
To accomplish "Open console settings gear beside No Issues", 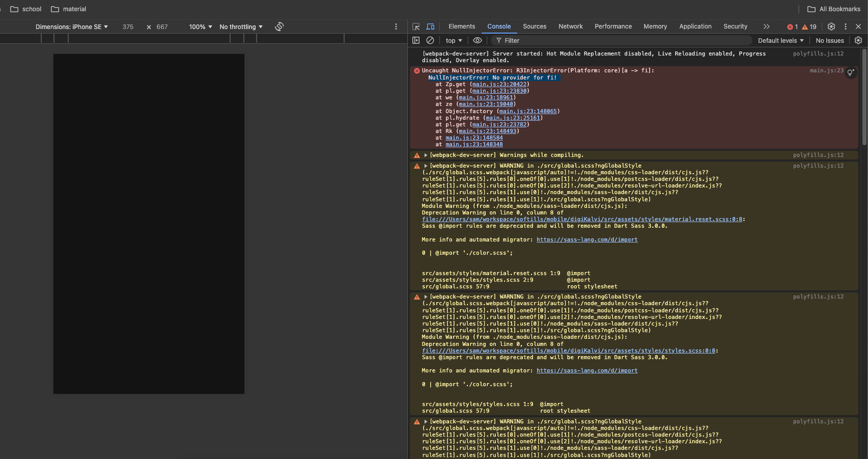I will coord(858,40).
